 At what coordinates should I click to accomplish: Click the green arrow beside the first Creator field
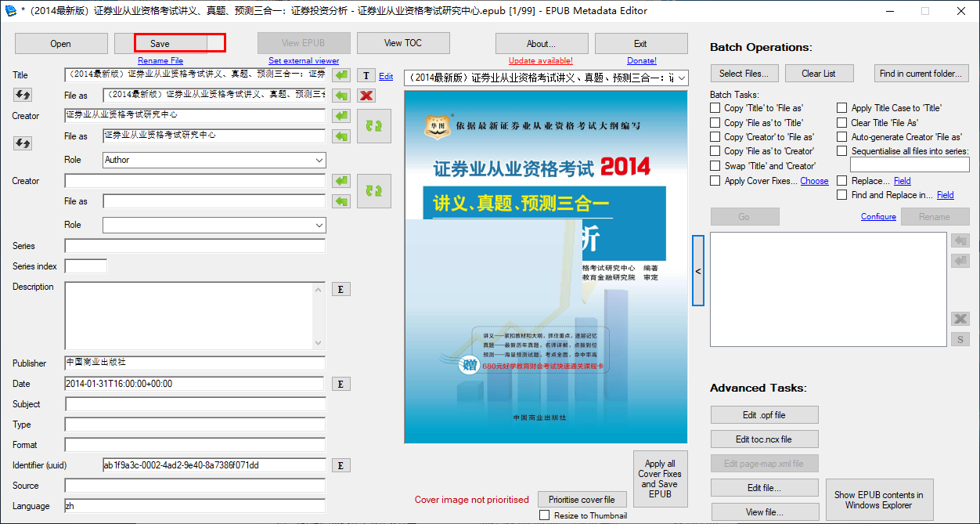pos(340,116)
